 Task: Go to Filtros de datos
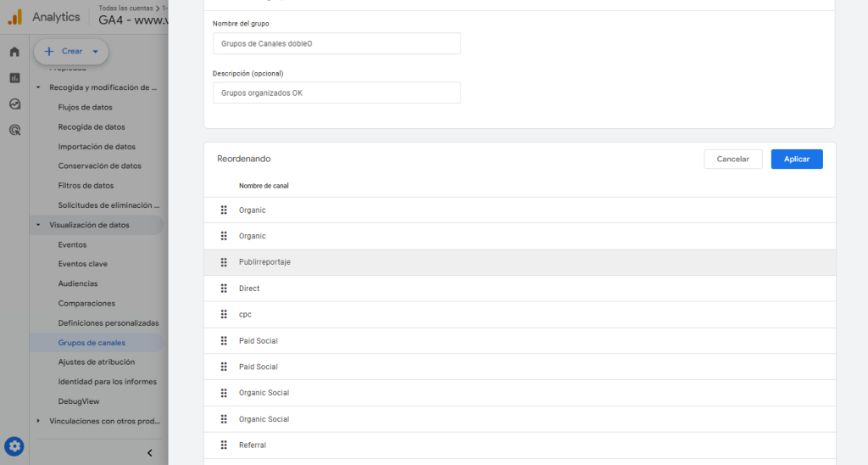tap(86, 185)
